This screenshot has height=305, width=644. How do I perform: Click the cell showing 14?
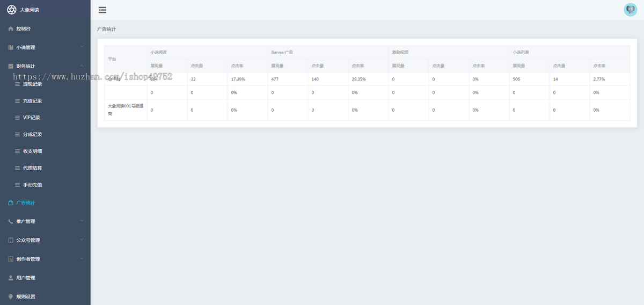click(569, 79)
